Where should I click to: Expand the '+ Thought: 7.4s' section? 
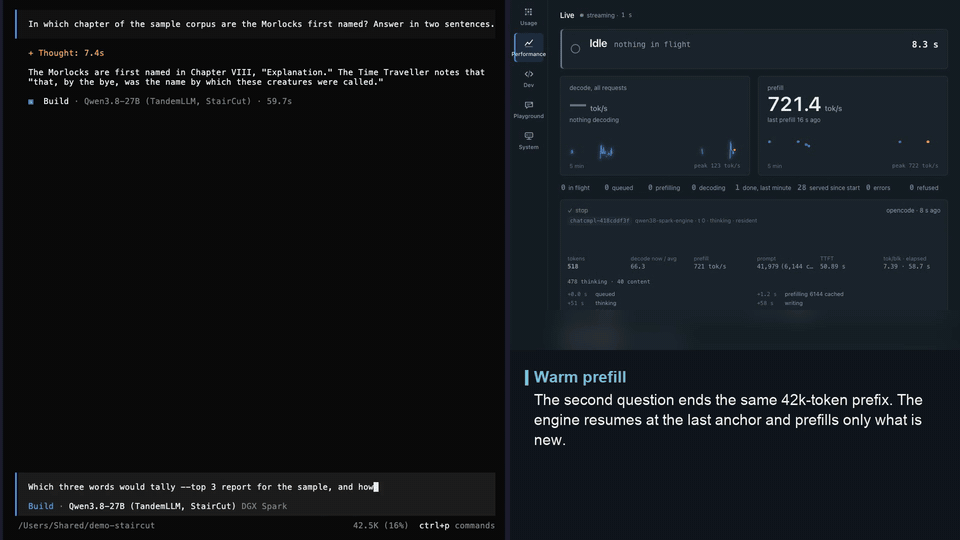(x=66, y=53)
